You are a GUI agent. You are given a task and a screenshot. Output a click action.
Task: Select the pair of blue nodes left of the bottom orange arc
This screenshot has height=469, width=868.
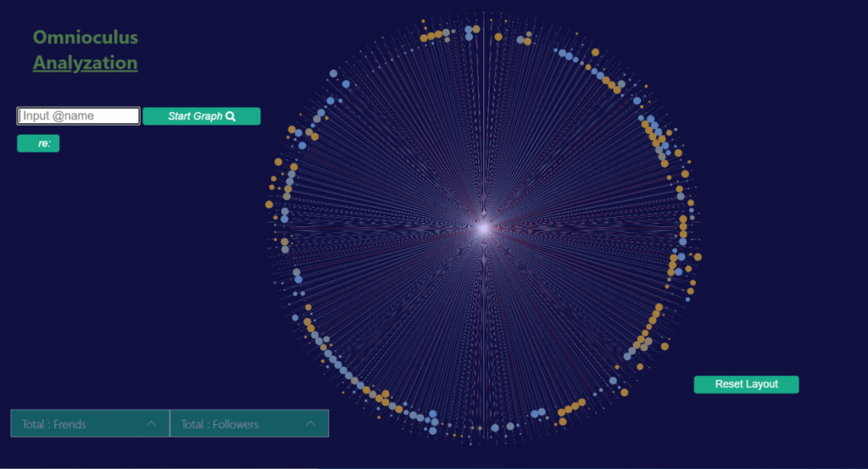(538, 412)
